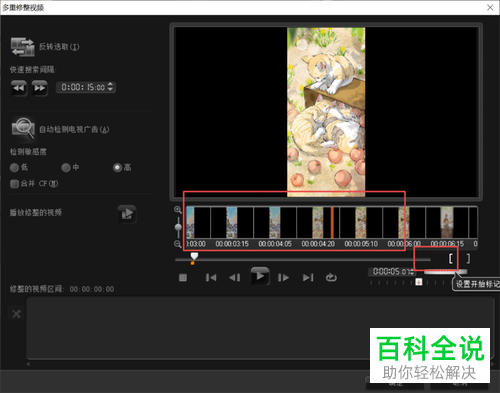500x393 pixels.
Task: Toggle the merge CF (合并 CF) checkbox
Action: point(14,184)
